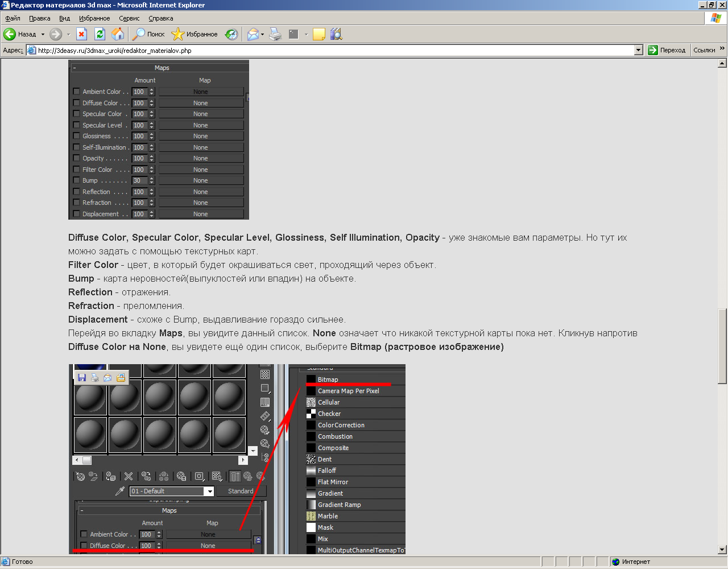Viewport: 728px width, 569px height.
Task: Print this image from the image toolbar
Action: click(x=95, y=378)
